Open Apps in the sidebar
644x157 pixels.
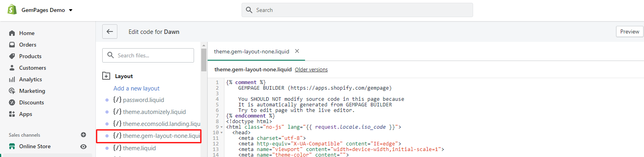(26, 114)
